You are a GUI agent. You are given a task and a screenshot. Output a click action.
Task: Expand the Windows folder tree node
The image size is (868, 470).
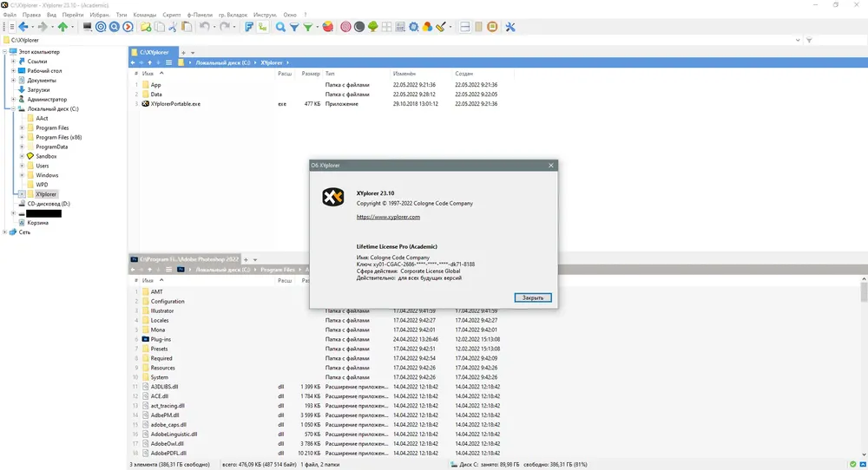click(21, 175)
